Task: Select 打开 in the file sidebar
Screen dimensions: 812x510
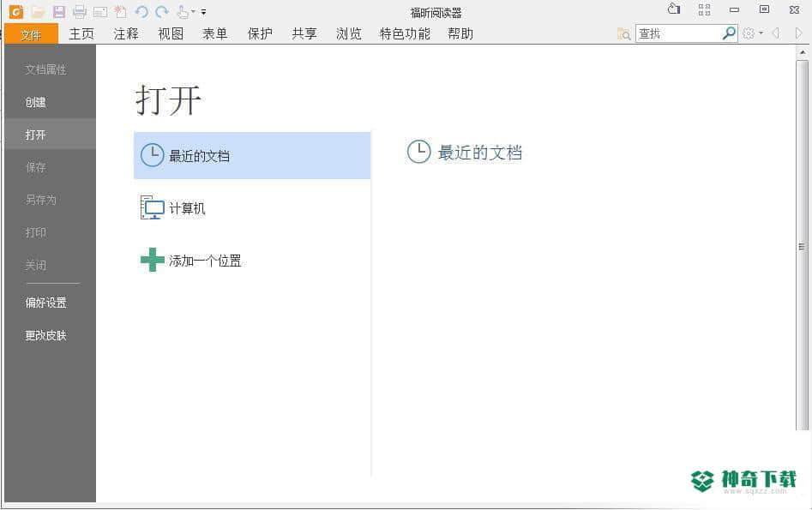Action: (x=50, y=135)
